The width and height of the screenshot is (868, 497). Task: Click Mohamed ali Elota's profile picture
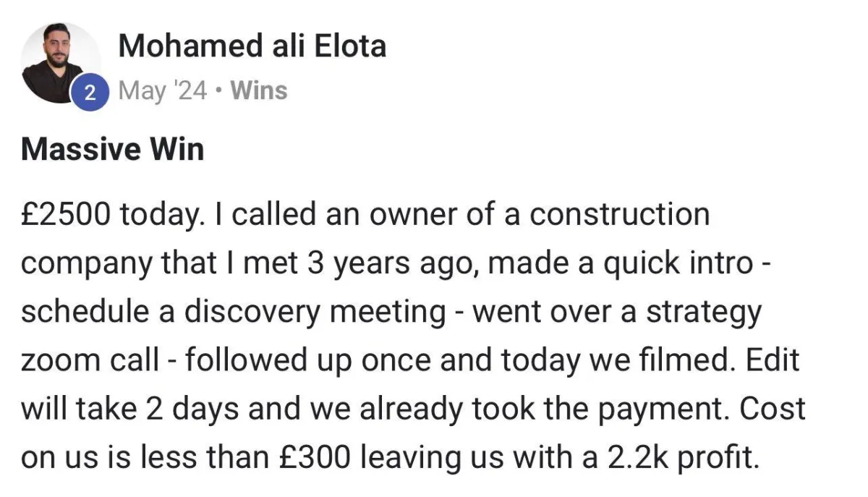pyautogui.click(x=58, y=61)
